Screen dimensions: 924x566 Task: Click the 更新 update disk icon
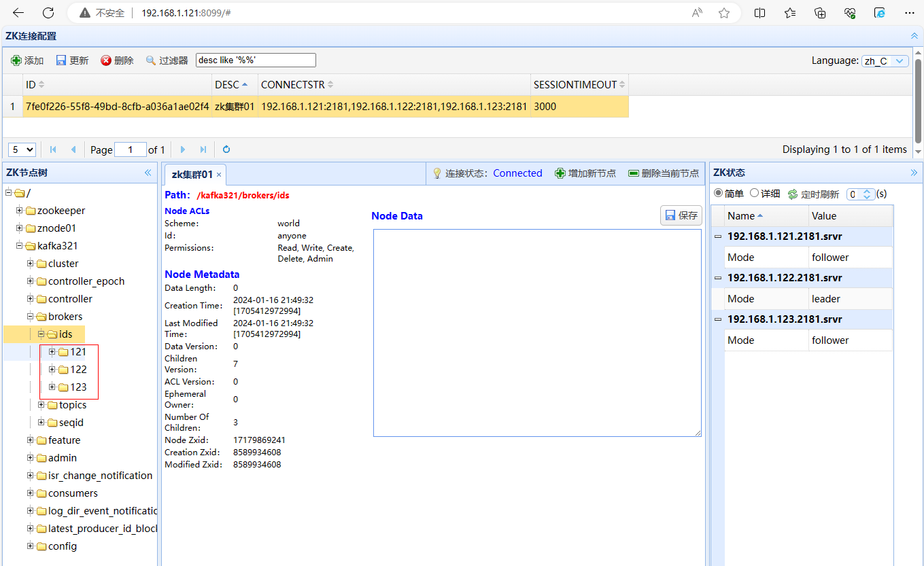click(61, 60)
